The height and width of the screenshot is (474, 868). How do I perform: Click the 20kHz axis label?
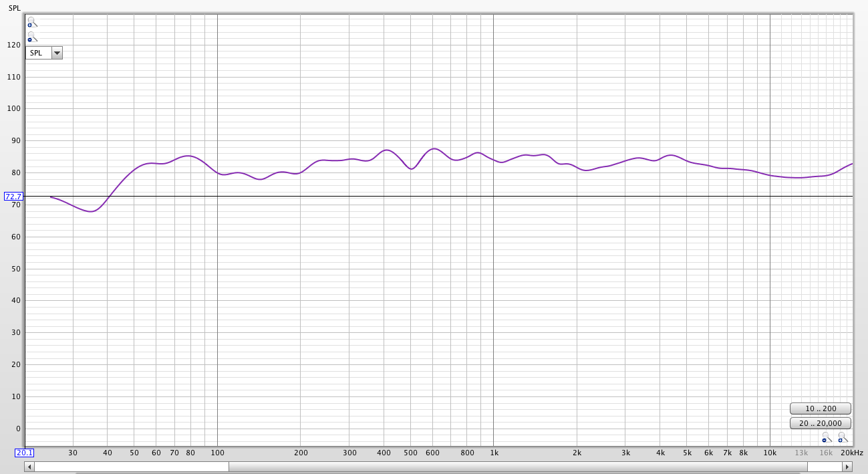852,453
